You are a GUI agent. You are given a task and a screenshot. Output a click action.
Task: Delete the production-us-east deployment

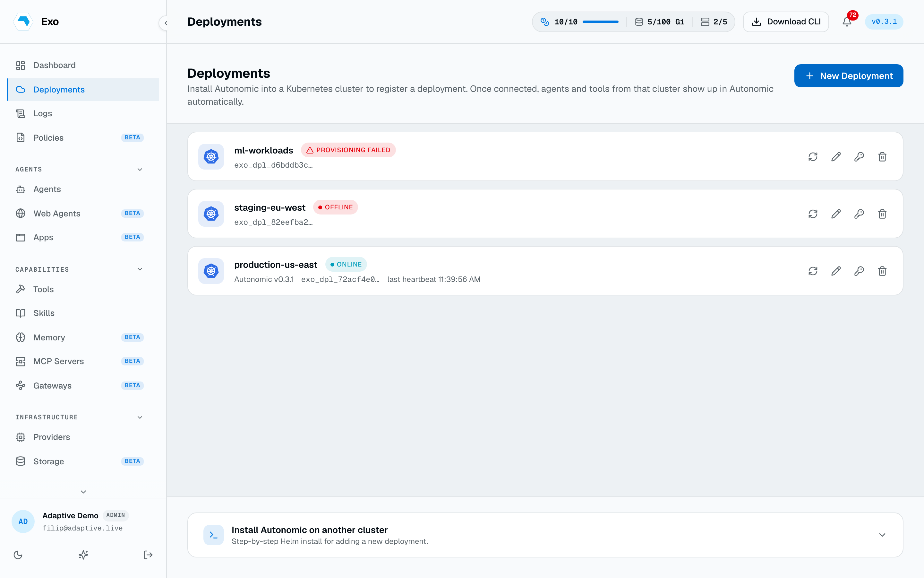click(x=882, y=271)
